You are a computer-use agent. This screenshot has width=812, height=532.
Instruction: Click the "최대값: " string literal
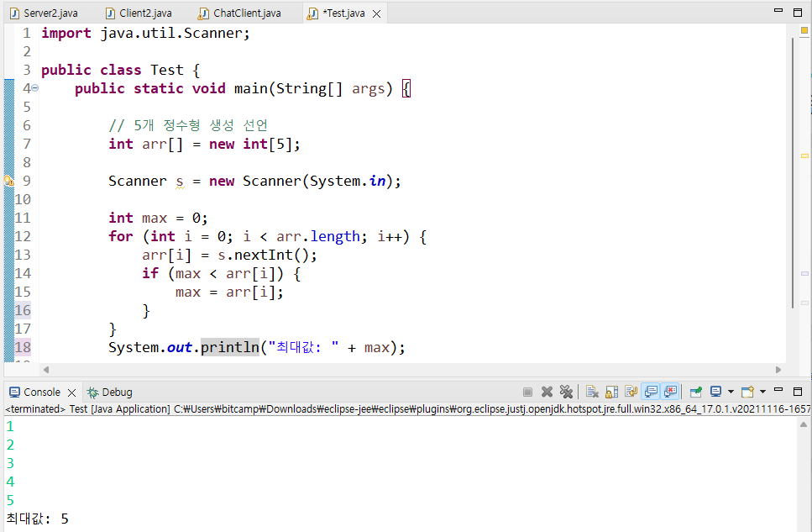[x=303, y=347]
